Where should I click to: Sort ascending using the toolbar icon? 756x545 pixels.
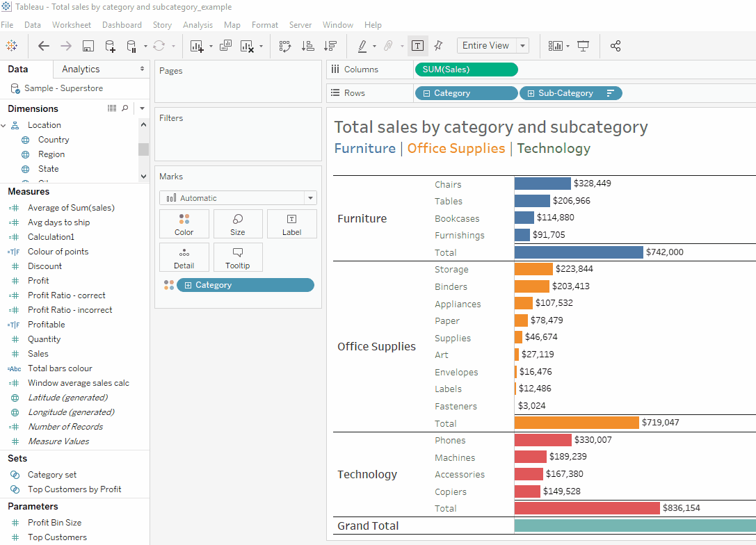point(307,46)
